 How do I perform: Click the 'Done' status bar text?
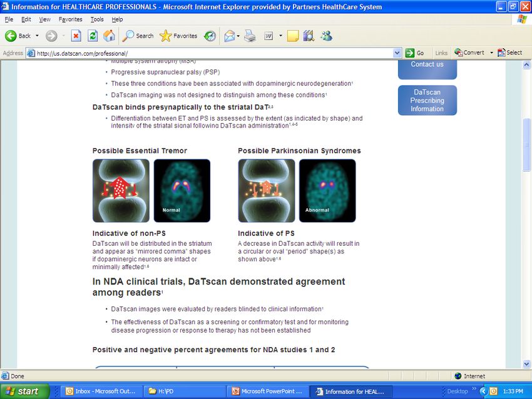pos(18,376)
